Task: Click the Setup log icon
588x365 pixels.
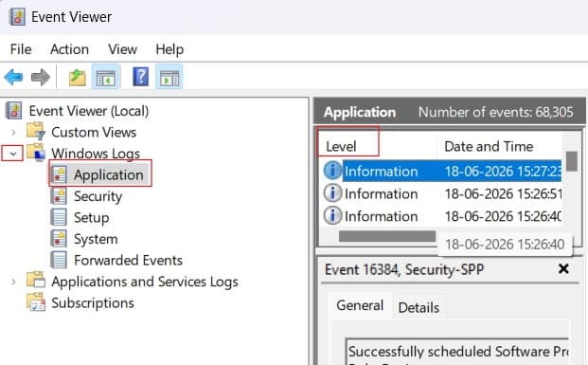Action: click(59, 217)
